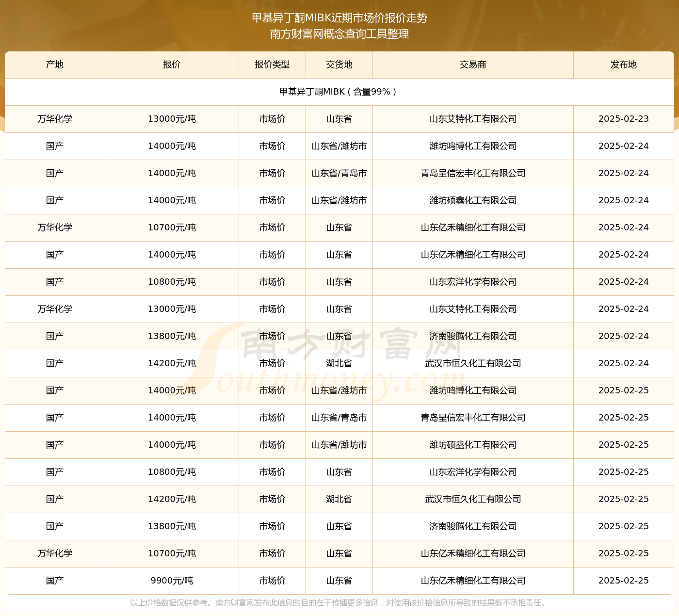Select 济南骏腾化工有限公司 dated 2025-02-25
The image size is (679, 616).
pos(473,526)
